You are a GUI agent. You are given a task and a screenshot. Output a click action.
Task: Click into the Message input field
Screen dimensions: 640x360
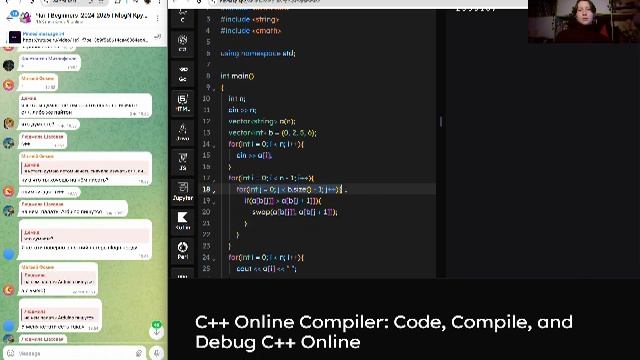pyautogui.click(x=76, y=353)
